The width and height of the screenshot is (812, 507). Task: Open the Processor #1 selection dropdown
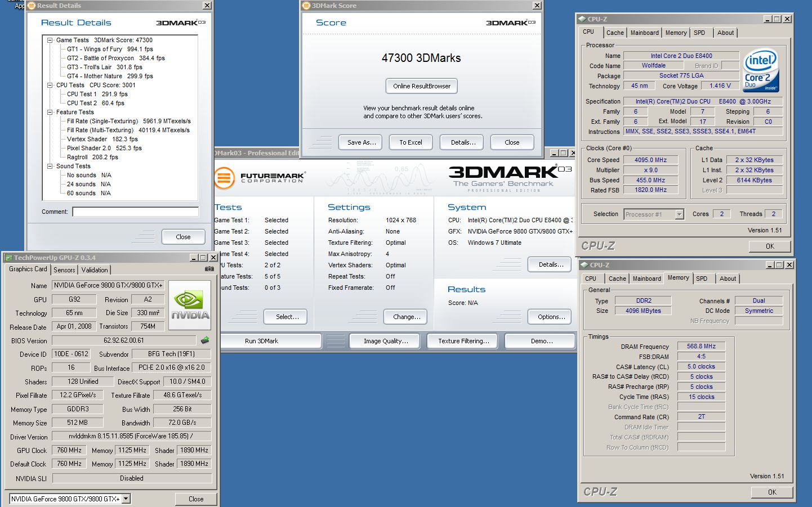click(x=679, y=214)
